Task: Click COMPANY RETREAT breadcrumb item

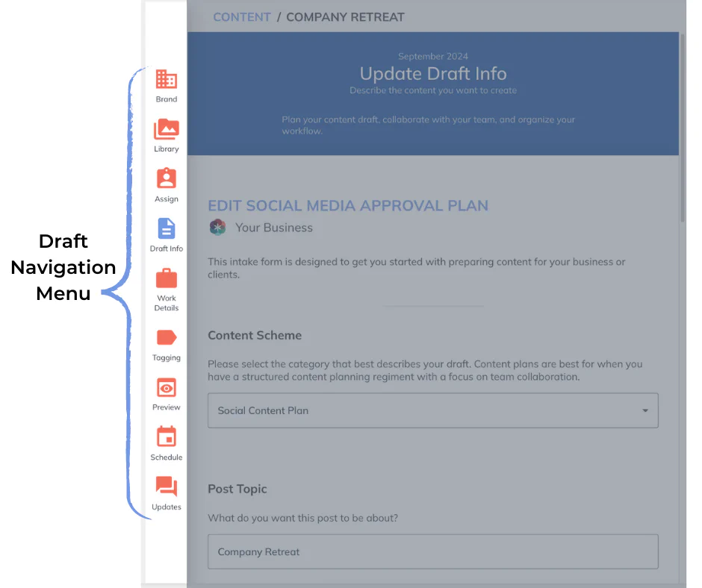Action: click(345, 17)
